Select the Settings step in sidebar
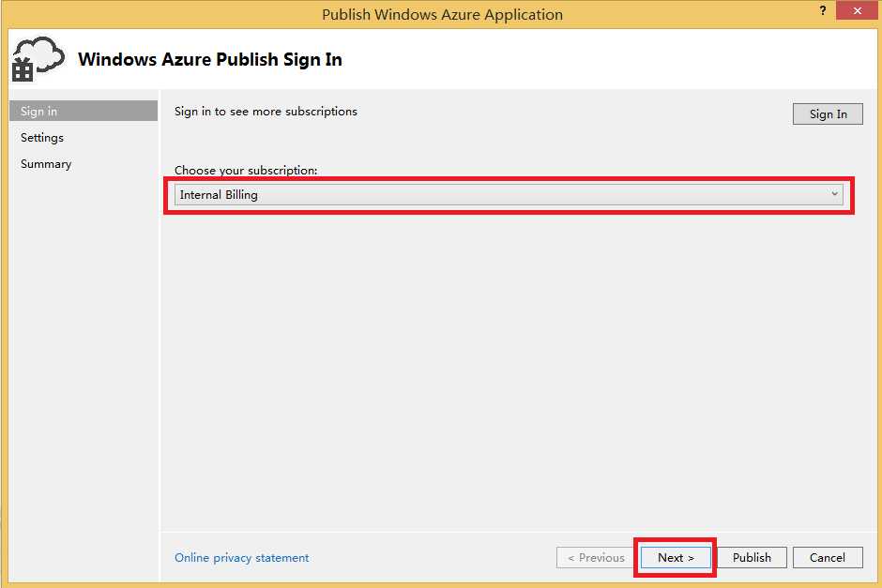The width and height of the screenshot is (882, 588). click(x=42, y=138)
